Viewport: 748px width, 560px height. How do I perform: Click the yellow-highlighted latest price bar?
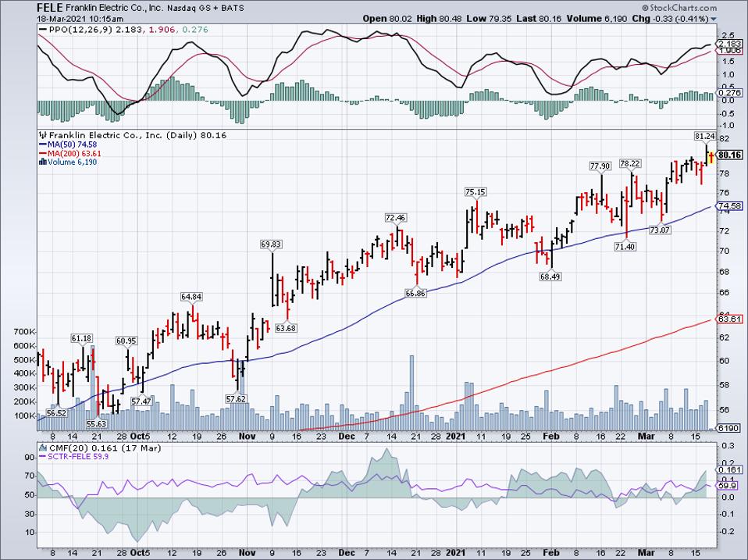click(711, 157)
